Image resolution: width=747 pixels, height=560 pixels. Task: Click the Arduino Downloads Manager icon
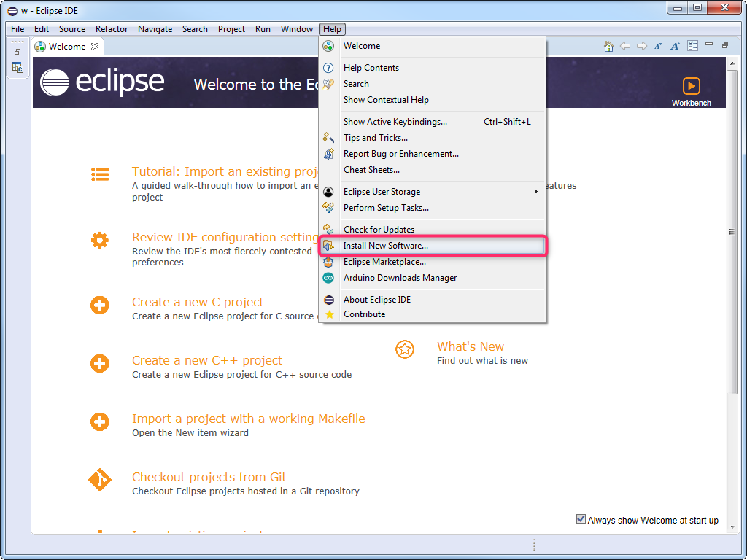click(328, 278)
